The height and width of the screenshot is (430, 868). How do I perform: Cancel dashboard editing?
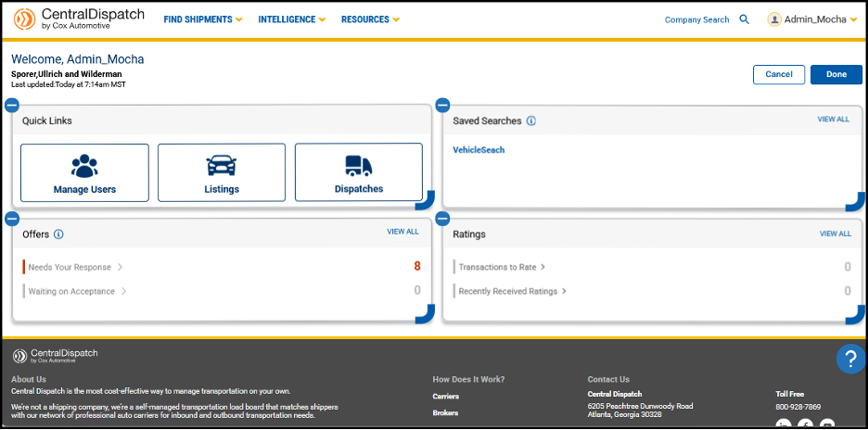pos(778,74)
